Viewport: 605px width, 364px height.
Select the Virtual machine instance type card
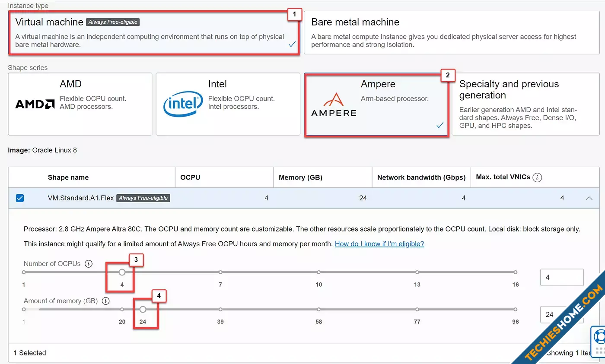click(154, 32)
